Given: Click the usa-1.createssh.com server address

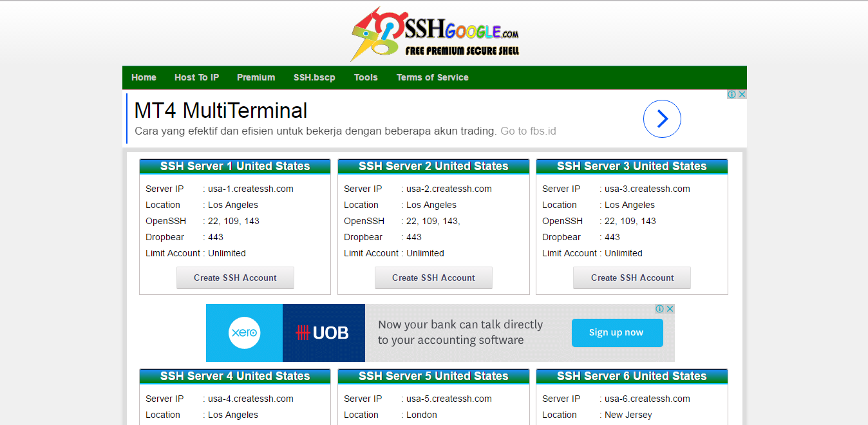Looking at the screenshot, I should pos(250,189).
